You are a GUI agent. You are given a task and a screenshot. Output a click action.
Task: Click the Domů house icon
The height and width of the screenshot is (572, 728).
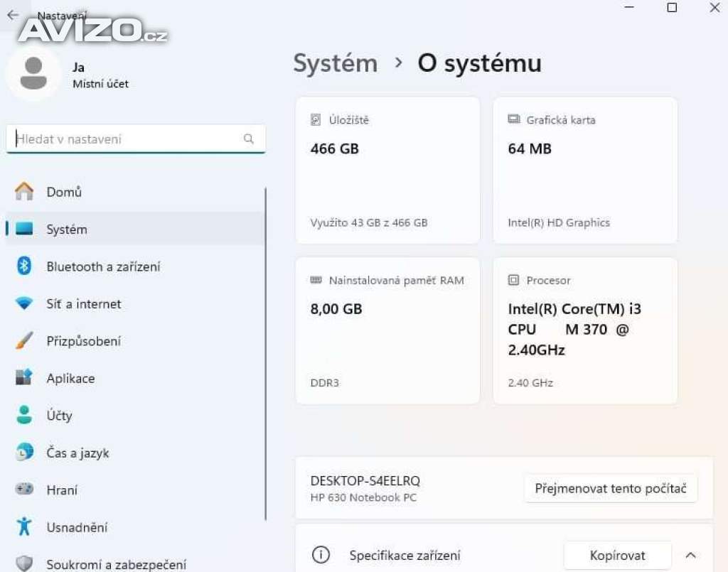[x=24, y=191]
